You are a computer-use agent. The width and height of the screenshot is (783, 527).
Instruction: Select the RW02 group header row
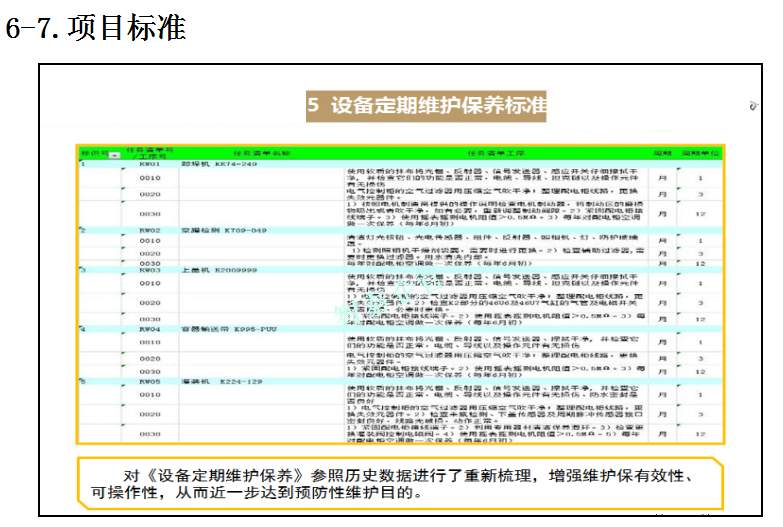pyautogui.click(x=400, y=230)
